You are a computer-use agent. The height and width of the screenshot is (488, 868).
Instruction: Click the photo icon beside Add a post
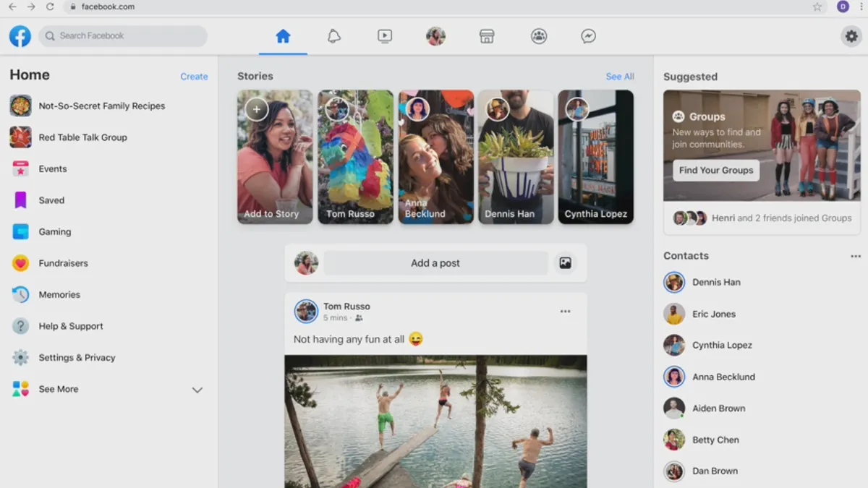(566, 263)
